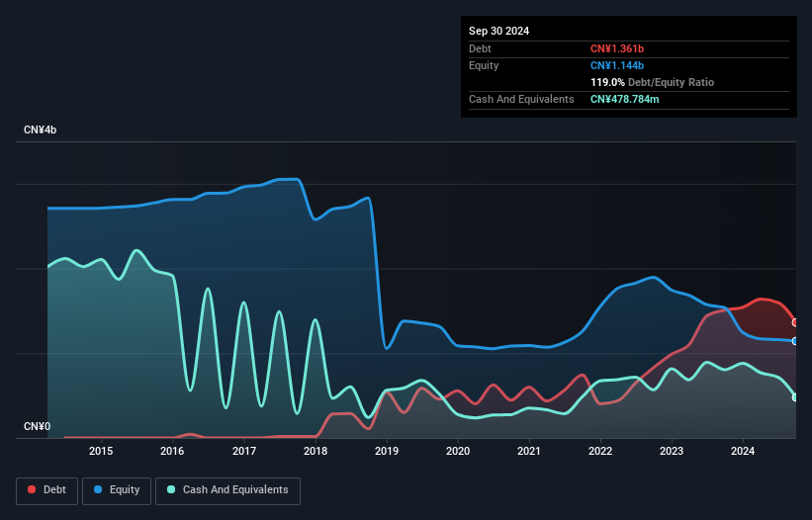Select the 2017 x-axis label

pos(244,451)
